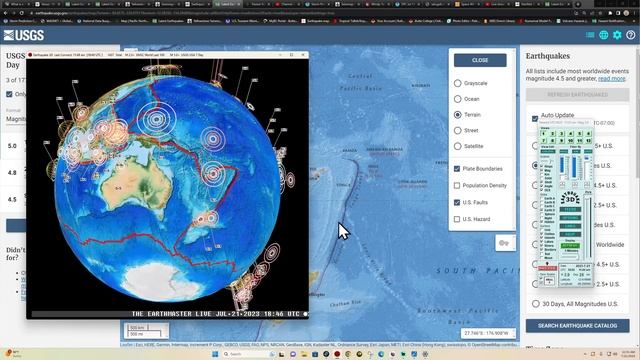Image resolution: width=640 pixels, height=360 pixels.
Task: Adjust the left blue filter slider in control panel
Action: point(562,166)
